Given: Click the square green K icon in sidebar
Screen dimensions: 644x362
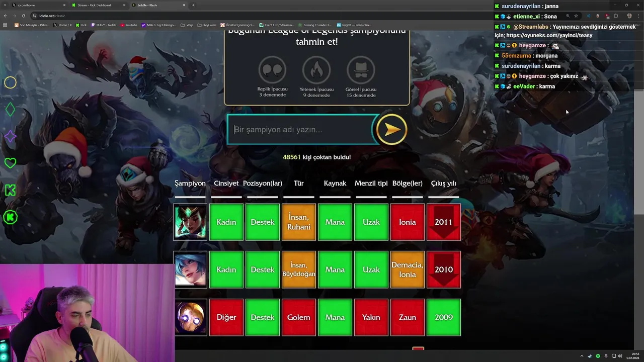Looking at the screenshot, I should [x=10, y=190].
